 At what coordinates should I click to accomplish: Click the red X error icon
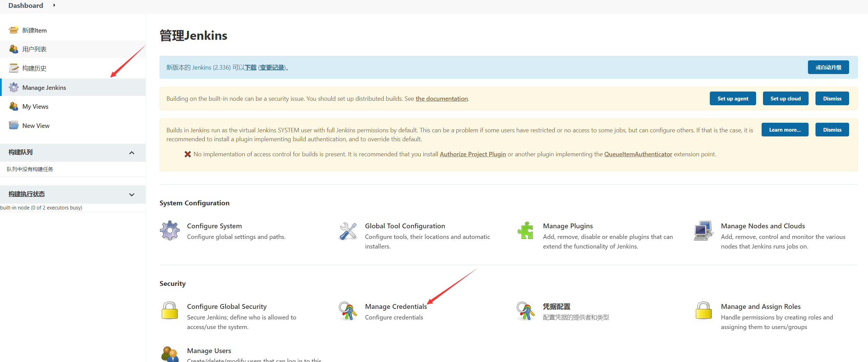click(x=187, y=154)
